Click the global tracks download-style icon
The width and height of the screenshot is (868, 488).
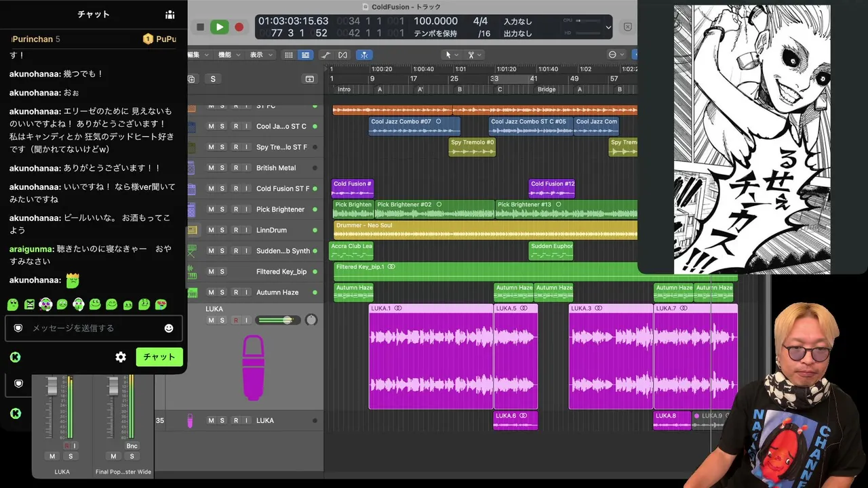point(310,79)
